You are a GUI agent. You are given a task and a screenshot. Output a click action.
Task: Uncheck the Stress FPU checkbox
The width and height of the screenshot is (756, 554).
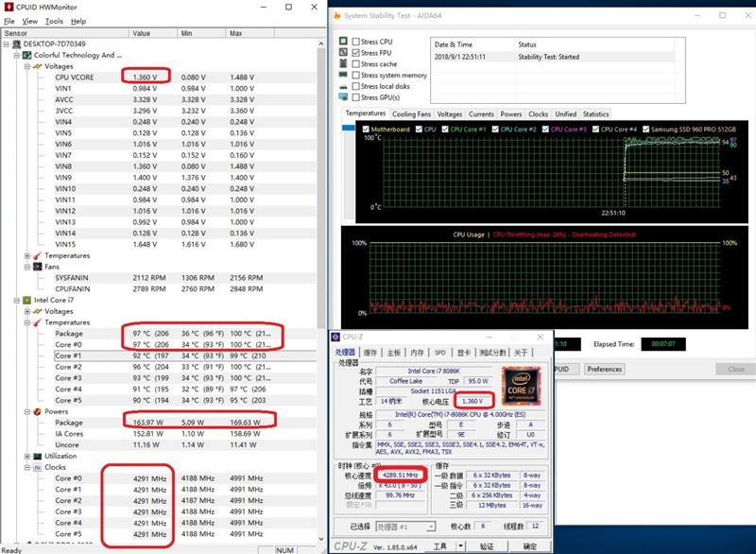[356, 53]
